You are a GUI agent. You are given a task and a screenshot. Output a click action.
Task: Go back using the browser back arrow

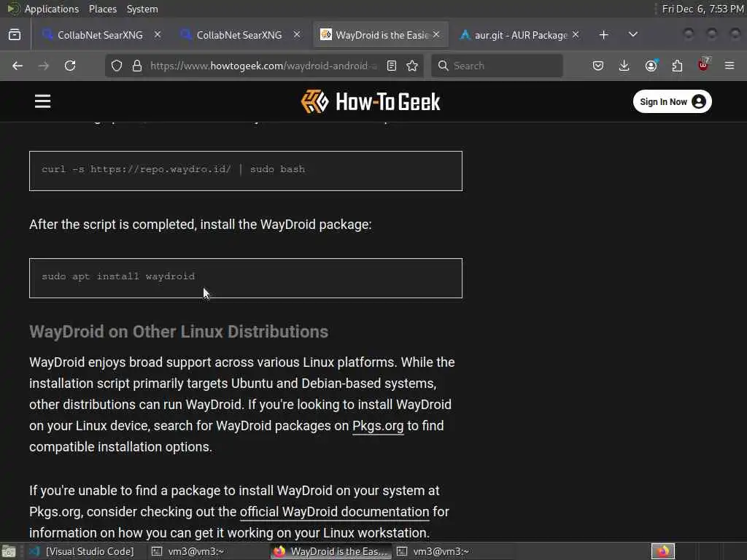[18, 66]
